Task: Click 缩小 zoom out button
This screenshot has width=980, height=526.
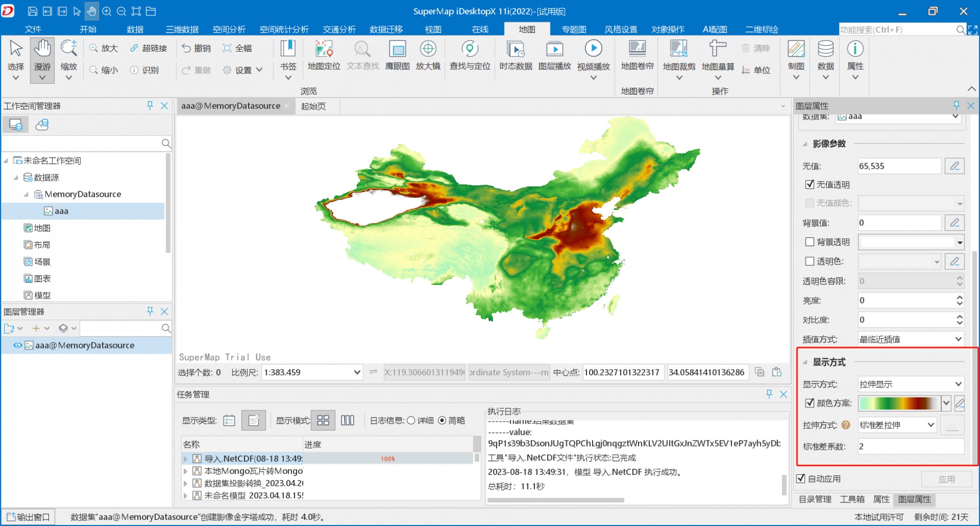Action: 104,70
